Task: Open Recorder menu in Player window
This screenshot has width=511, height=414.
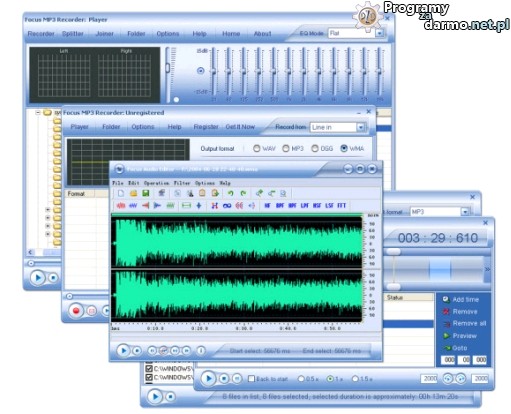Action: coord(41,34)
